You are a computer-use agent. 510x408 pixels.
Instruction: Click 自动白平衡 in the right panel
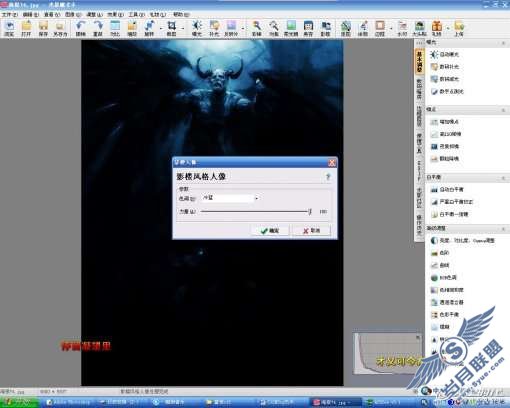click(x=447, y=190)
